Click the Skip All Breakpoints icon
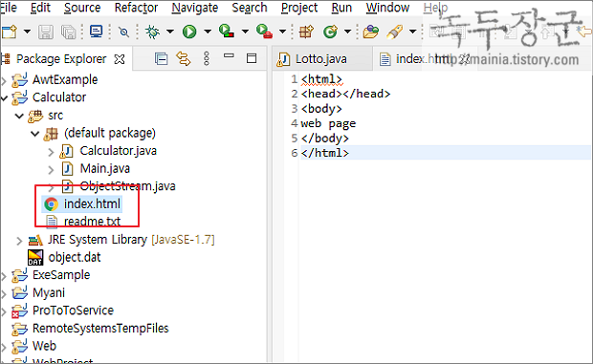The width and height of the screenshot is (593, 364). pos(123,32)
